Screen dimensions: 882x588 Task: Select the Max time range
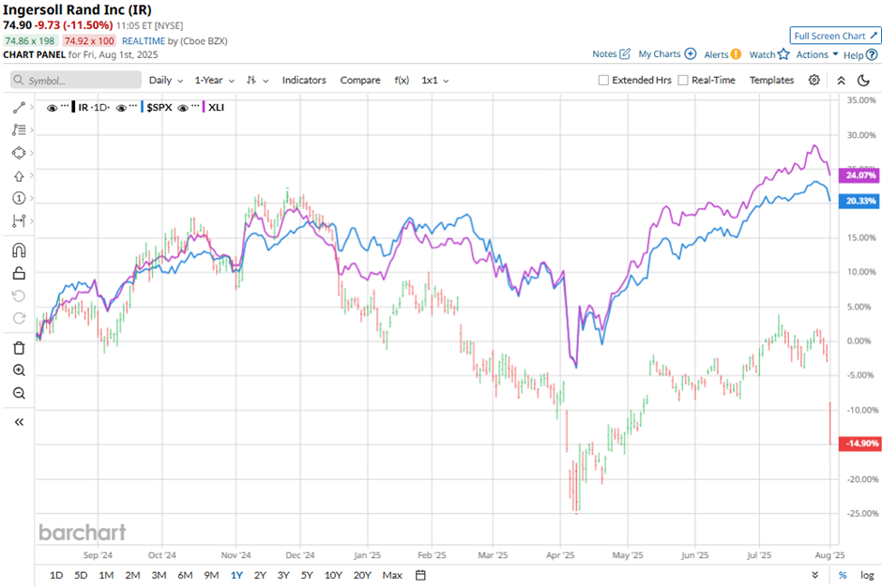392,575
